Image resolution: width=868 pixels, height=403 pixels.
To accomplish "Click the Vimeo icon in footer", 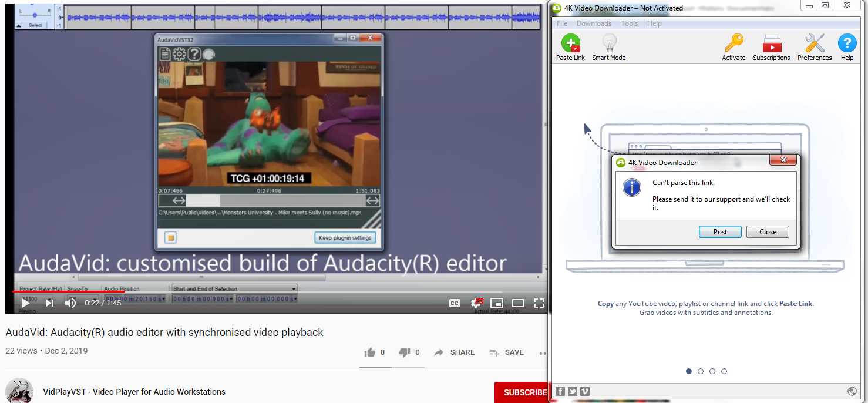I will click(x=584, y=391).
